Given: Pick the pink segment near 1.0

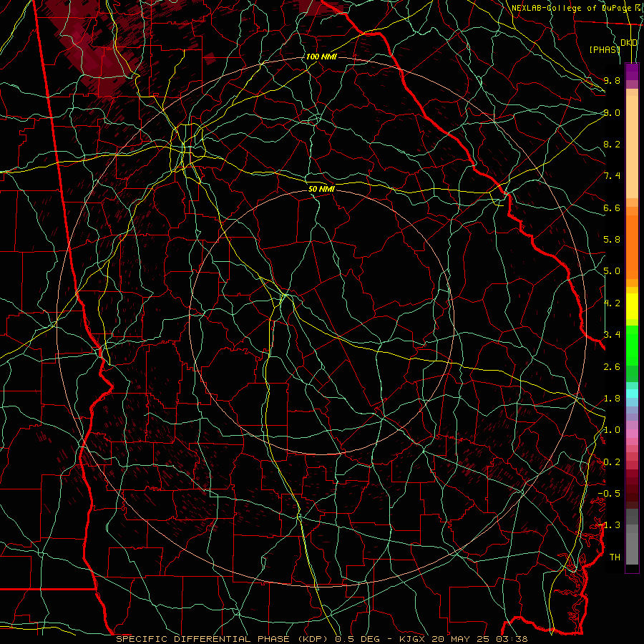Looking at the screenshot, I should 632,434.
